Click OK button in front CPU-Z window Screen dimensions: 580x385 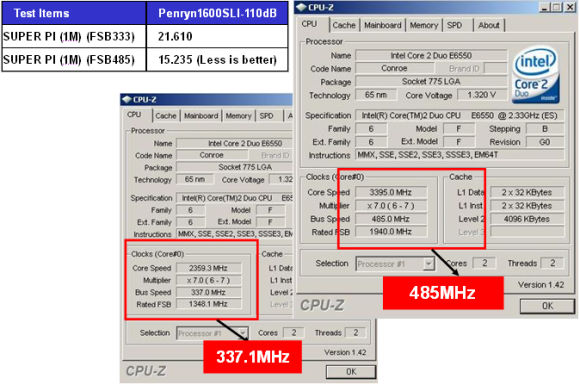[x=547, y=306]
